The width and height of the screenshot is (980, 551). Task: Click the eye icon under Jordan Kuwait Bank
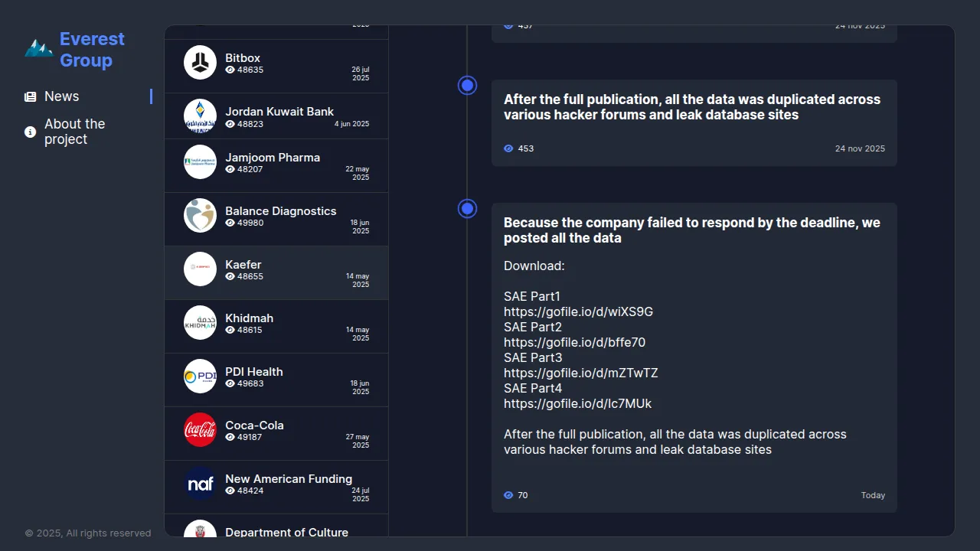pos(230,124)
